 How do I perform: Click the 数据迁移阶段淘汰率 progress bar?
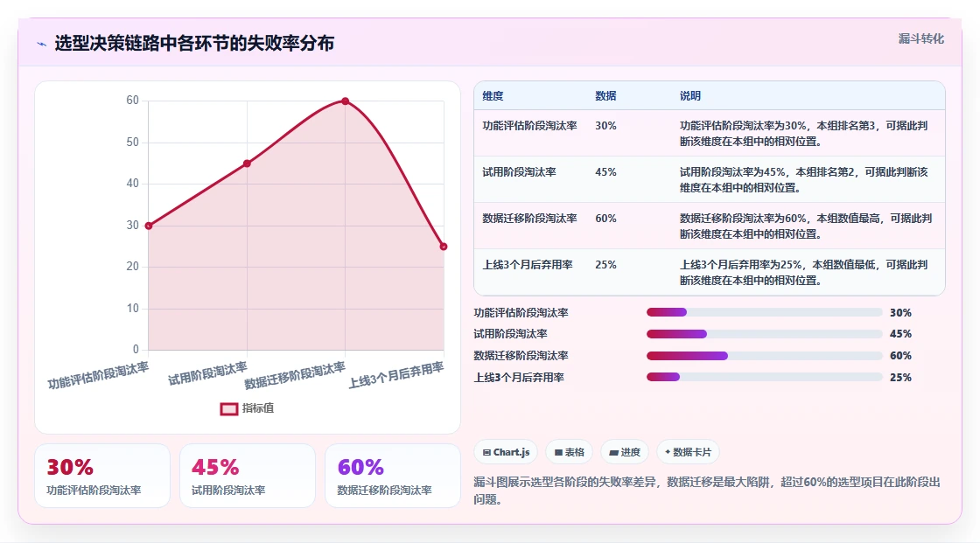pyautogui.click(x=764, y=356)
